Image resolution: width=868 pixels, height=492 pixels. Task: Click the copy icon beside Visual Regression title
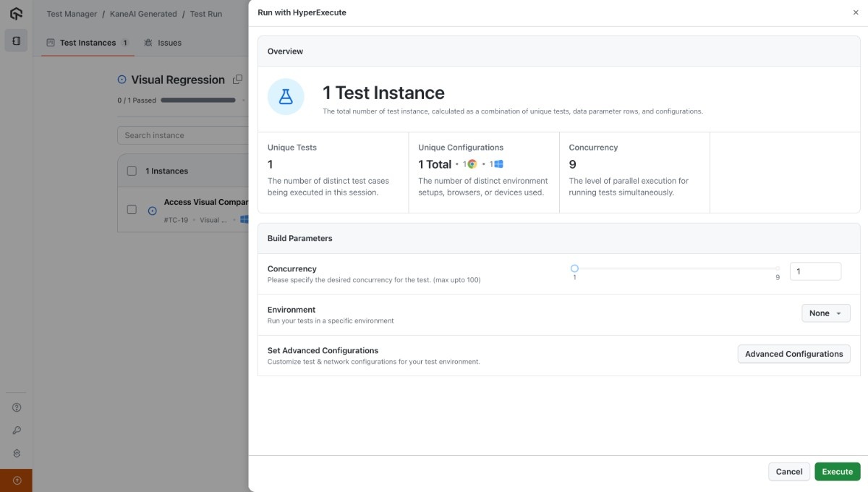[x=237, y=79]
